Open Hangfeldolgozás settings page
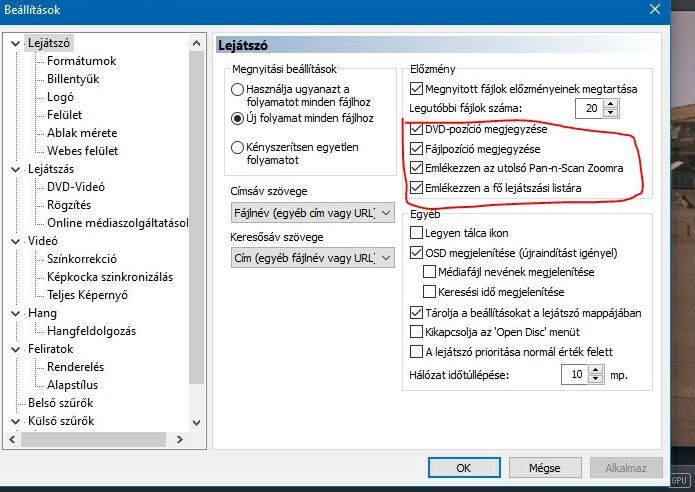The width and height of the screenshot is (695, 492). tap(91, 331)
